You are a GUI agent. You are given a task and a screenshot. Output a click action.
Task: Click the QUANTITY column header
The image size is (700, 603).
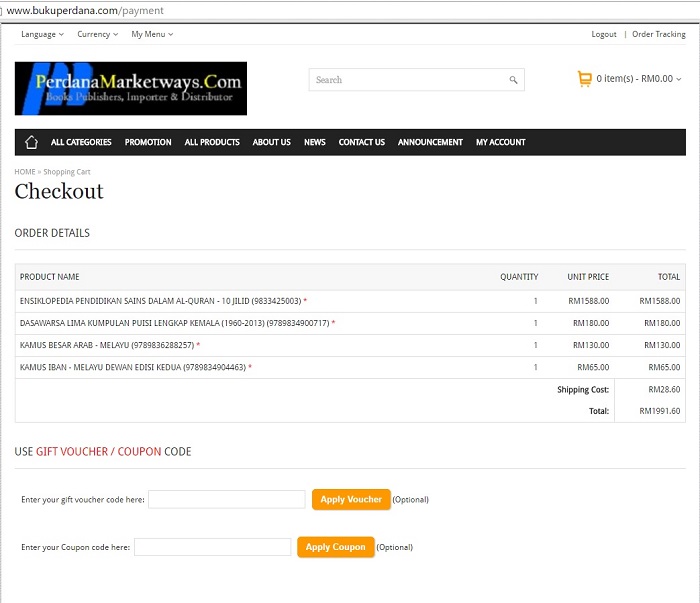click(519, 277)
